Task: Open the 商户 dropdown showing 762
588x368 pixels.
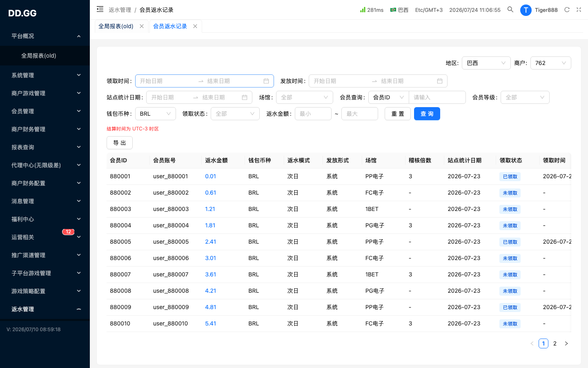Action: (551, 63)
